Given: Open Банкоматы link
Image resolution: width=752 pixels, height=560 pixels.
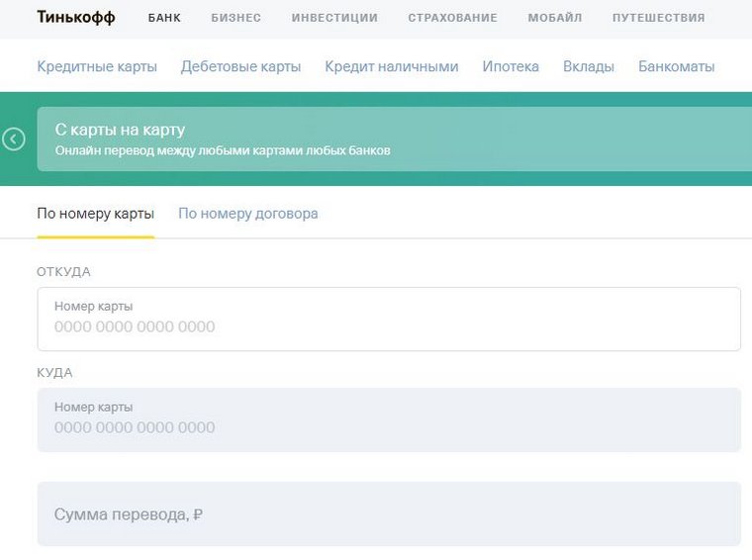Looking at the screenshot, I should [x=676, y=66].
